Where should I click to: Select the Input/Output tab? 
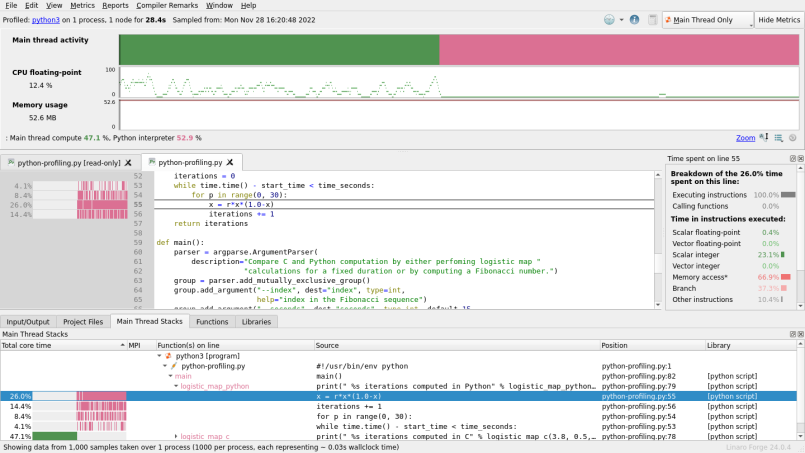tap(28, 322)
